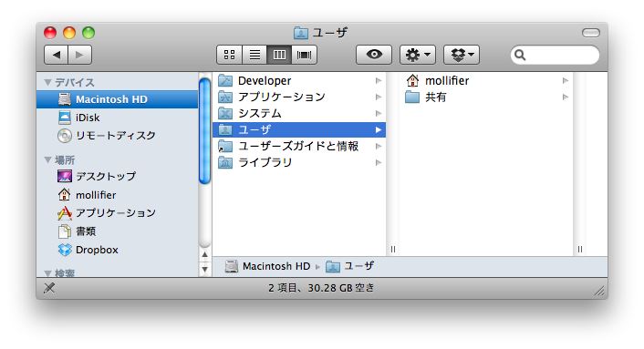Click the sidebar scroll down arrow
The image size is (644, 349).
coord(204,269)
